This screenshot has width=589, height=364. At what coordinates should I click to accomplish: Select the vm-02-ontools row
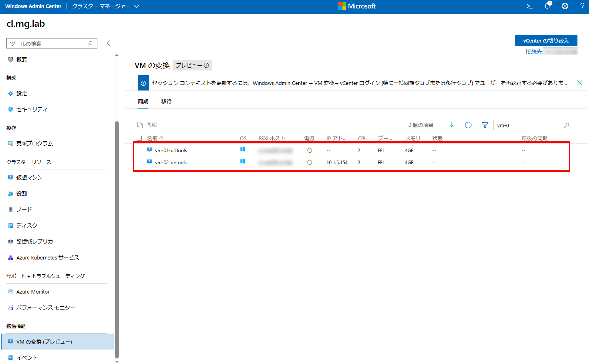point(171,163)
